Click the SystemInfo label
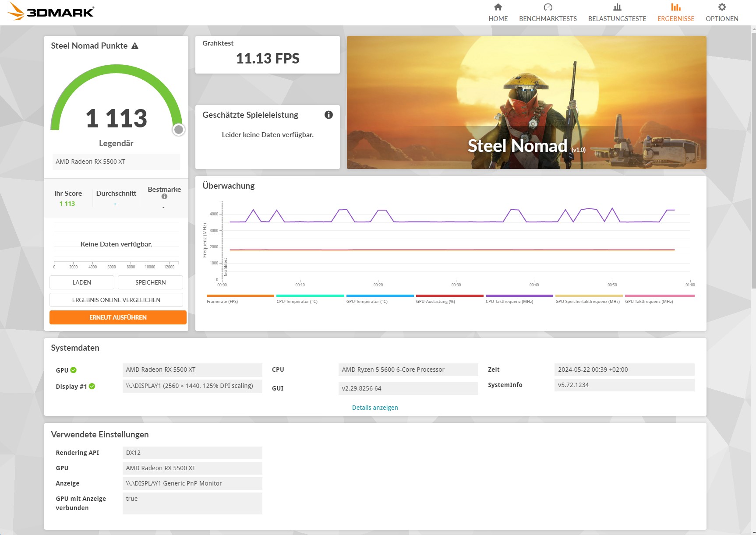Viewport: 756px width, 535px height. coord(505,385)
